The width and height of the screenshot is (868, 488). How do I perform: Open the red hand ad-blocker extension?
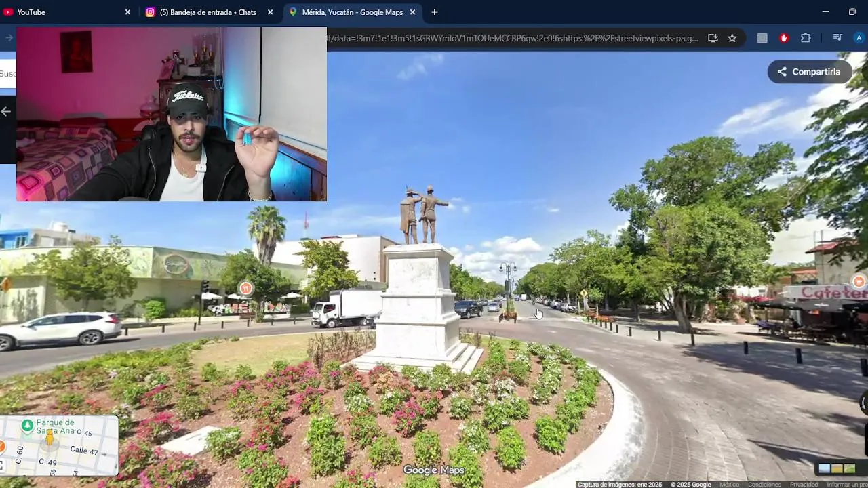pyautogui.click(x=784, y=38)
